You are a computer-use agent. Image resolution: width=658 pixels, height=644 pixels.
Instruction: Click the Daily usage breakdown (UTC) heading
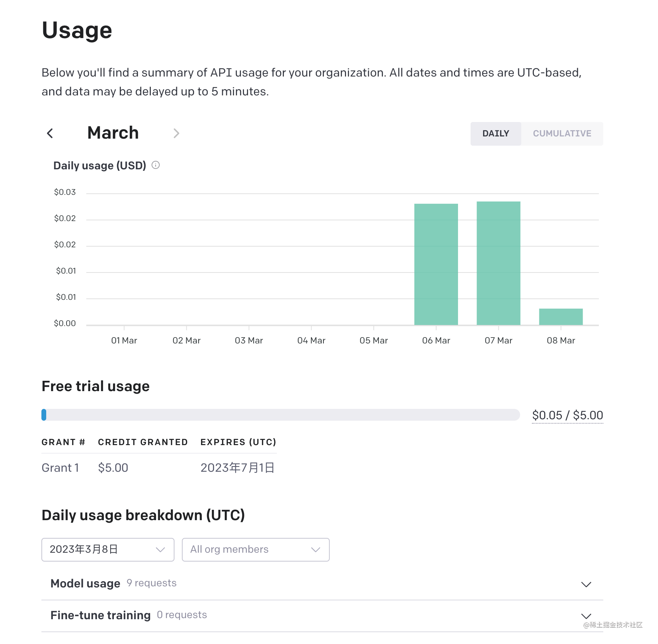coord(143,515)
